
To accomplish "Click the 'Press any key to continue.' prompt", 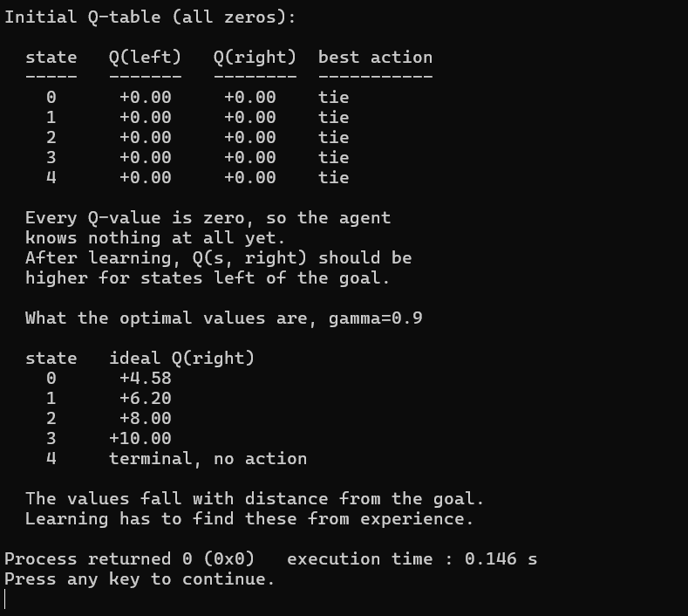I will [140, 579].
